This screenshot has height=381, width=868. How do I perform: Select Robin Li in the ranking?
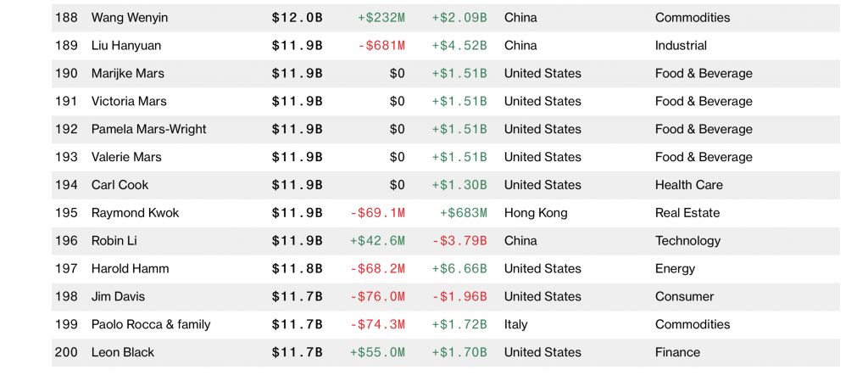(114, 241)
